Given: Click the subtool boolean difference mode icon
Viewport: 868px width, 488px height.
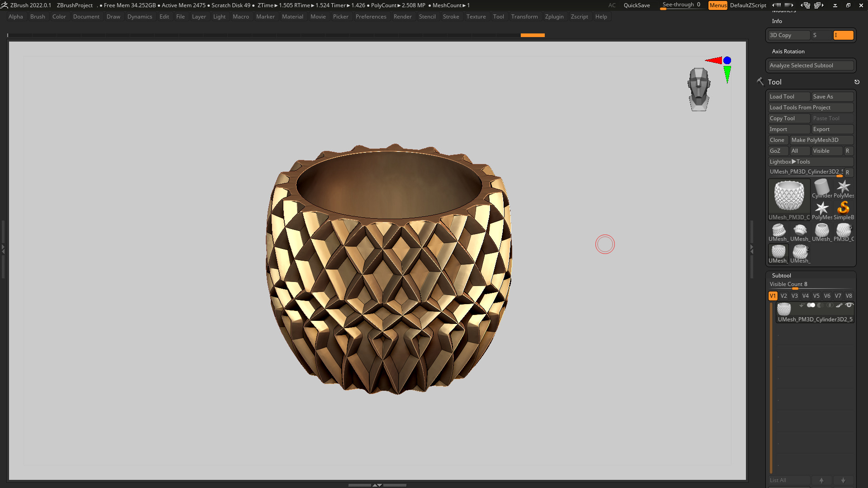Looking at the screenshot, I should [x=820, y=305].
